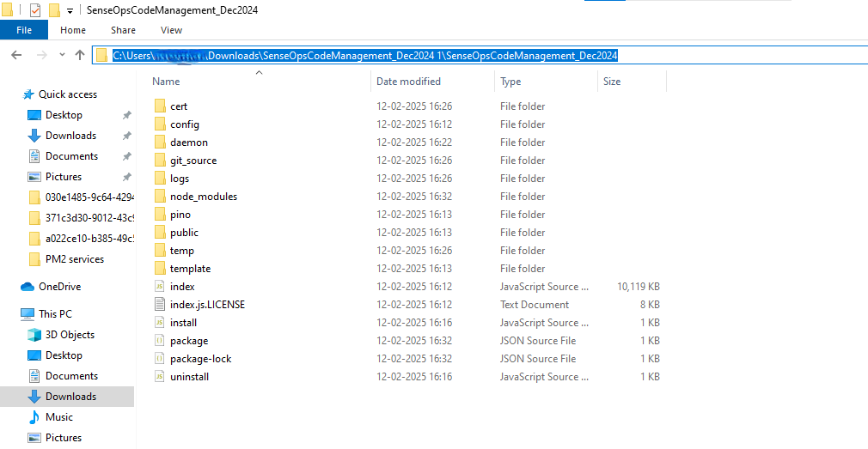Open pinned Downloads under Quick access
This screenshot has height=449, width=868.
point(70,136)
